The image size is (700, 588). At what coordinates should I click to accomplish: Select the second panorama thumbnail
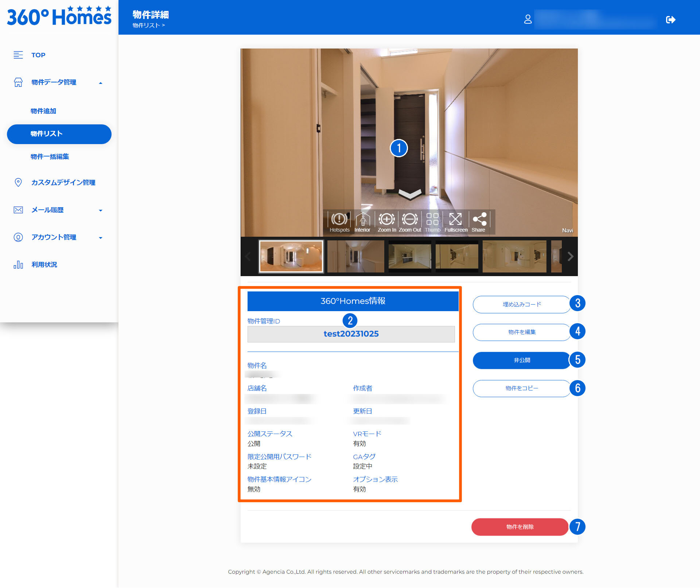pos(355,256)
